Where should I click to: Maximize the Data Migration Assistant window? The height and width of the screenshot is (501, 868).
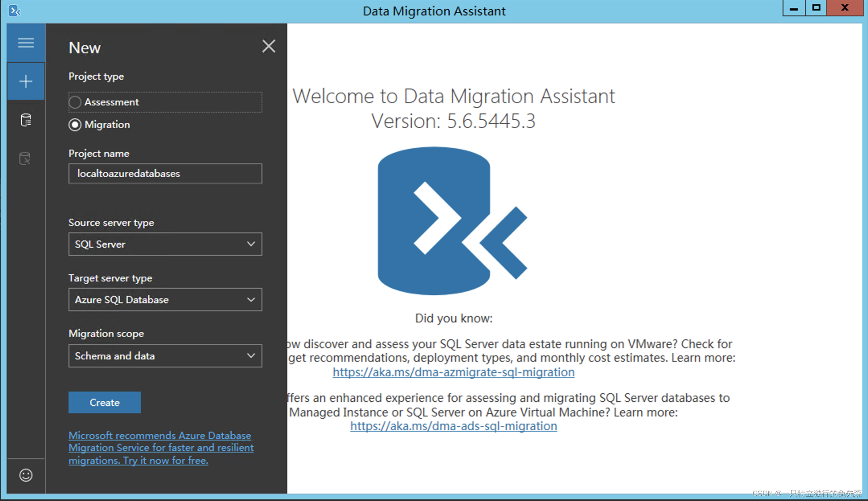816,8
